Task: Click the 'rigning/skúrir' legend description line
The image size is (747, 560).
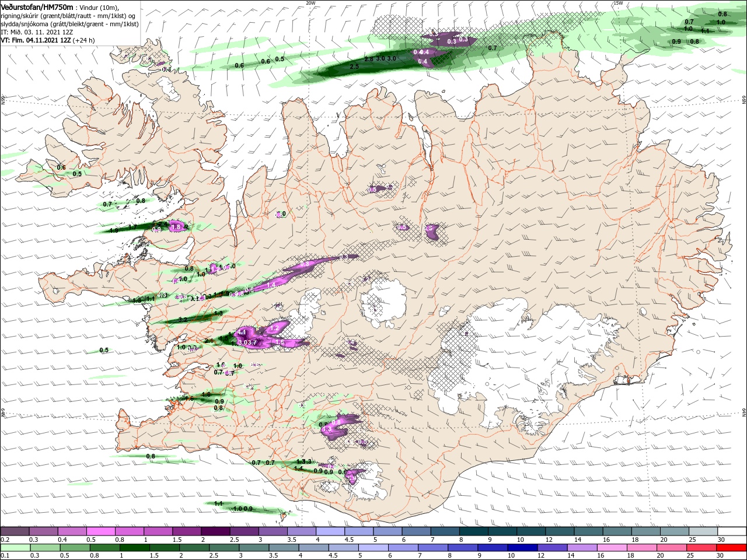Action: point(69,15)
